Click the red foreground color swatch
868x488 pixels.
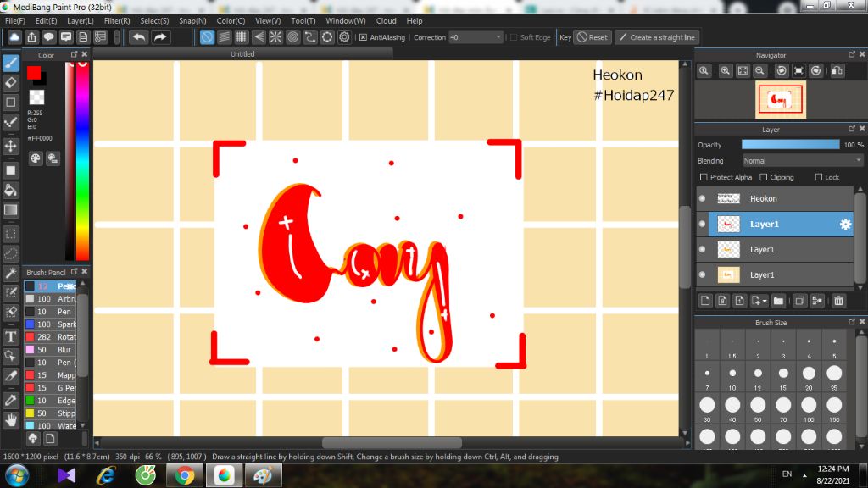[33, 72]
